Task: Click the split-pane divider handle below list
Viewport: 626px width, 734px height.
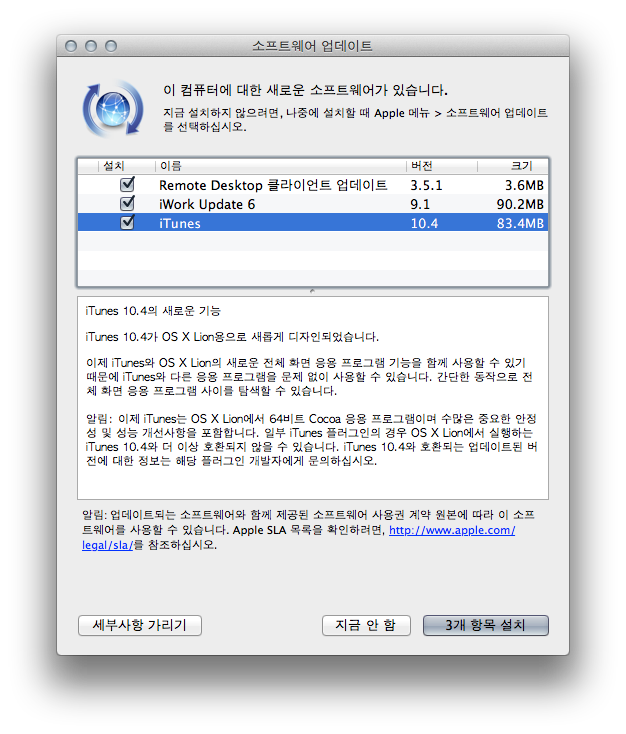Action: click(312, 291)
